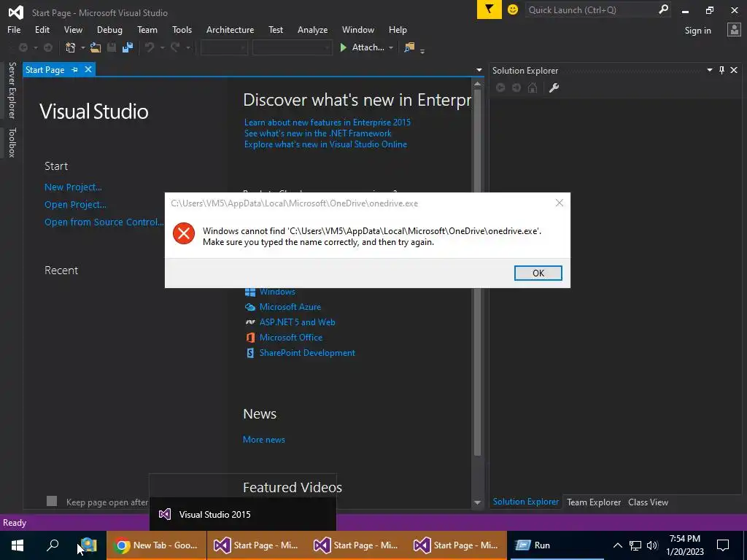Click the Solution Explorer Home icon

[x=533, y=87]
